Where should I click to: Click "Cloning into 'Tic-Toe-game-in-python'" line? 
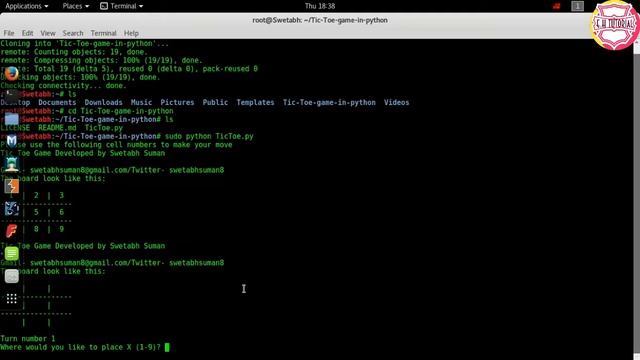tap(84, 43)
